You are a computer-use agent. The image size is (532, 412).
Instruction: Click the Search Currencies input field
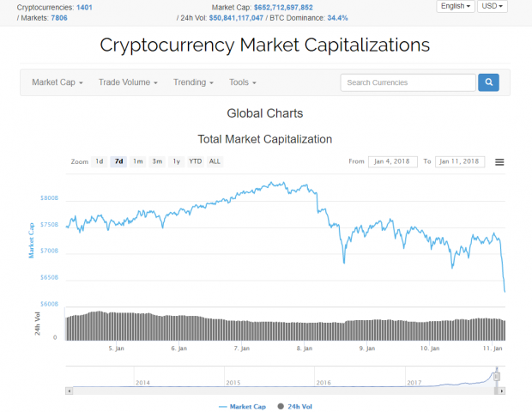[x=408, y=82]
